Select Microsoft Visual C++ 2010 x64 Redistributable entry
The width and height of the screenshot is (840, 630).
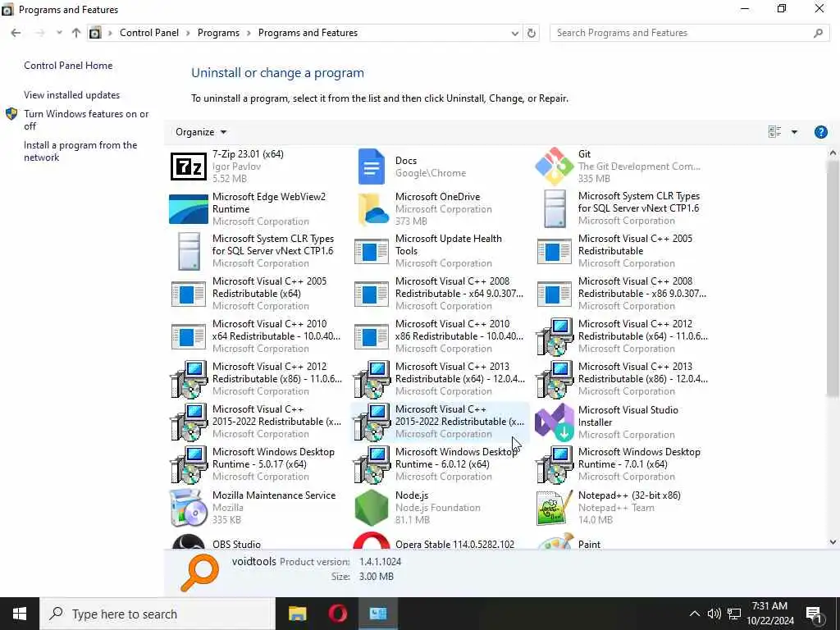coord(258,336)
